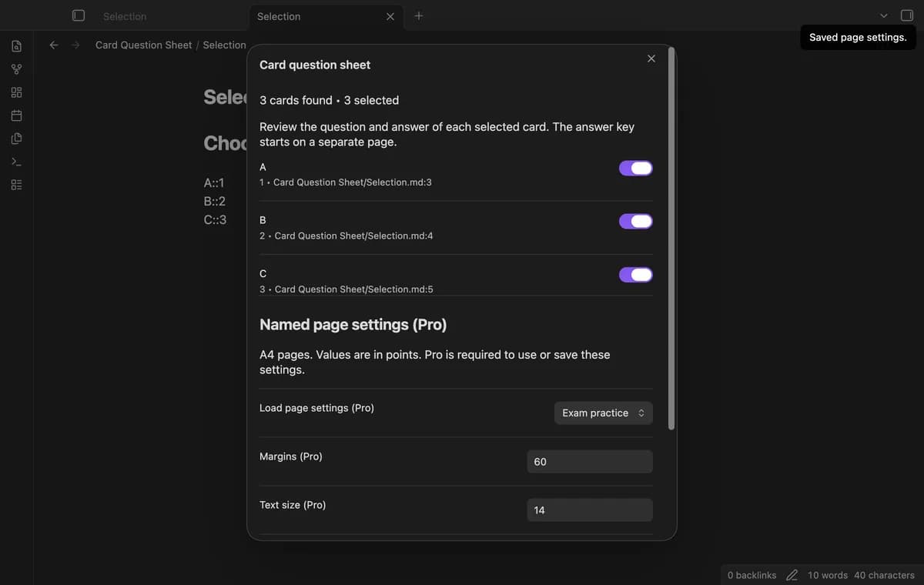Toggle card A selection switch
The image size is (924, 585).
click(636, 168)
